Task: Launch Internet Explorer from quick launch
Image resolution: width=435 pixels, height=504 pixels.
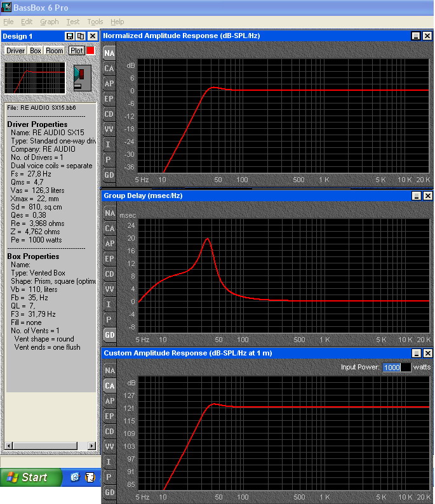Action: coord(75,477)
